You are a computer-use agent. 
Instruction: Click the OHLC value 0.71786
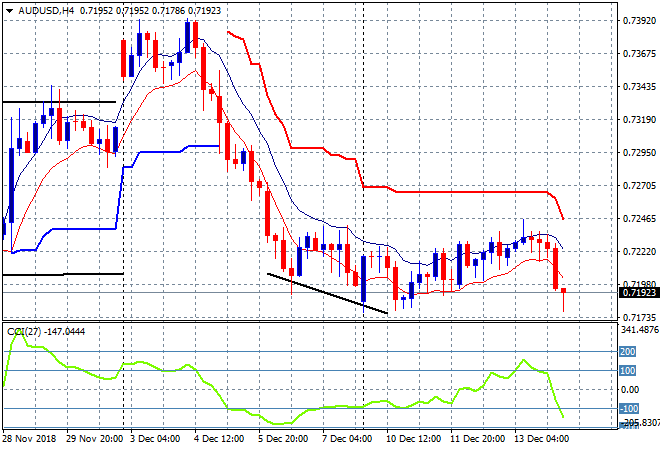tap(168, 11)
